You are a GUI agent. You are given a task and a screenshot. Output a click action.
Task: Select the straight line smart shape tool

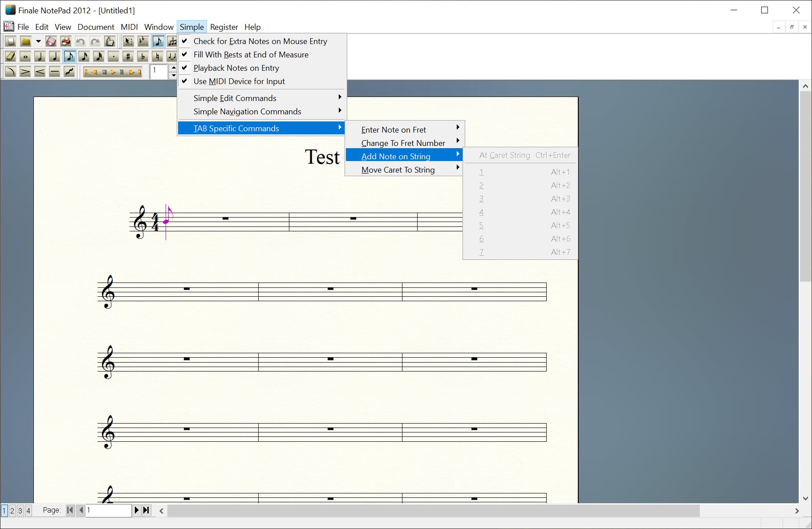[x=55, y=71]
